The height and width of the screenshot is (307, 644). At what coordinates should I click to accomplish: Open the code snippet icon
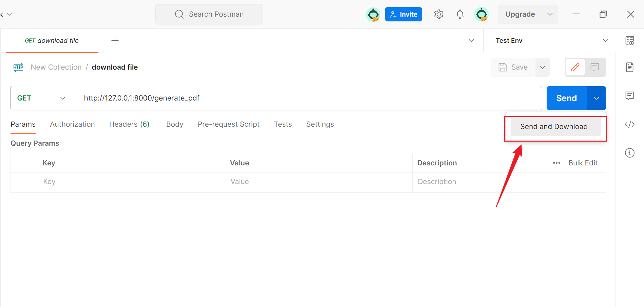[630, 124]
